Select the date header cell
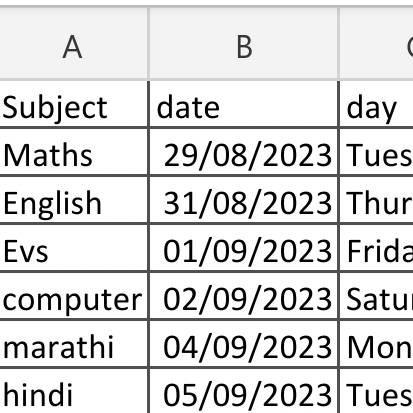 [244, 104]
